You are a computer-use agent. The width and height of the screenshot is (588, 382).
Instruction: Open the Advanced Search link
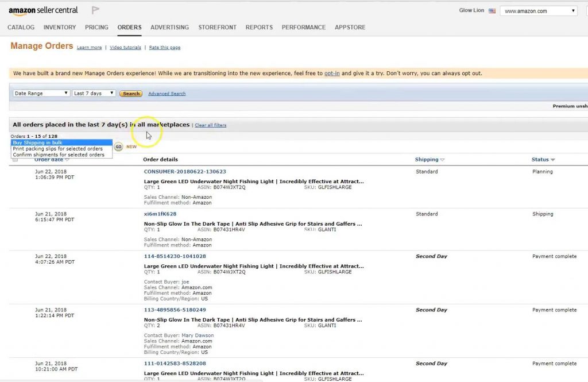click(x=167, y=94)
